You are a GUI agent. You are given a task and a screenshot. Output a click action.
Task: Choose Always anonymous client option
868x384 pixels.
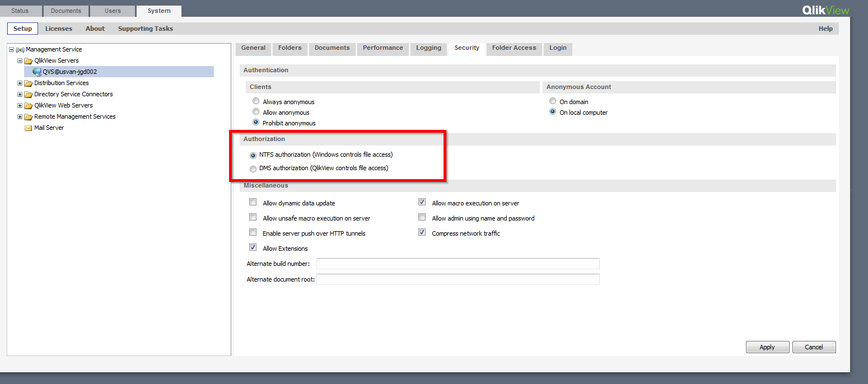(256, 101)
